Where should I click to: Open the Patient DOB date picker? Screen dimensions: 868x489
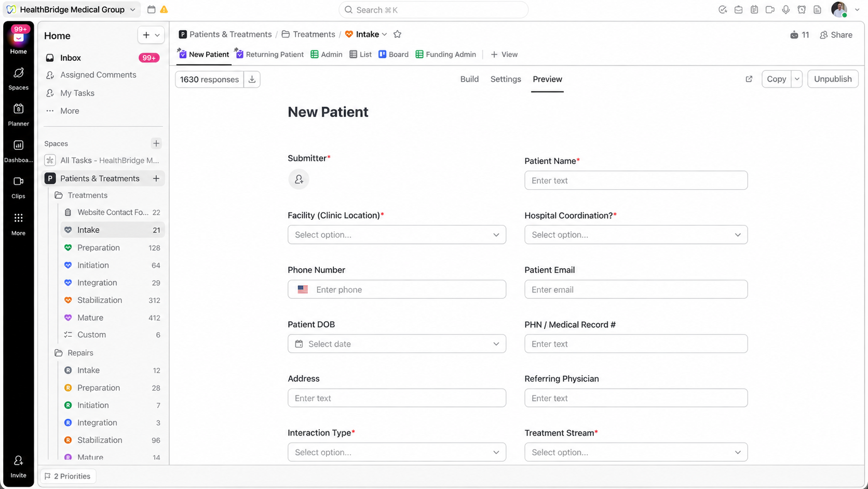point(397,344)
